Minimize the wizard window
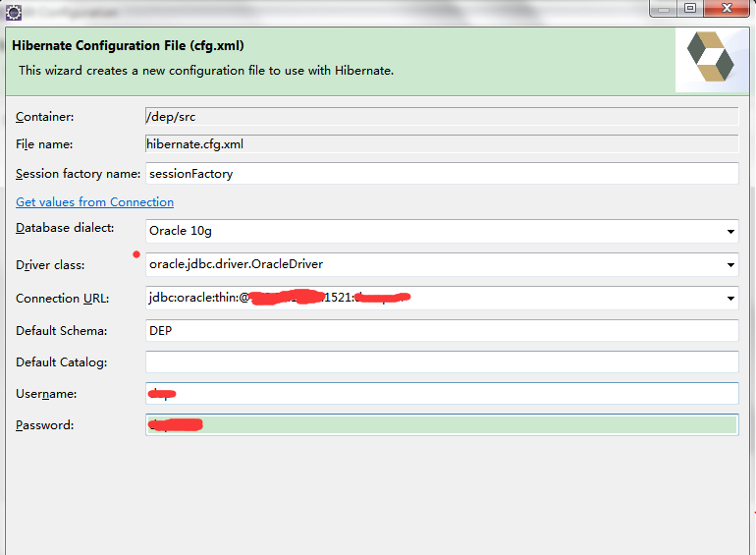This screenshot has width=756, height=555. click(664, 9)
